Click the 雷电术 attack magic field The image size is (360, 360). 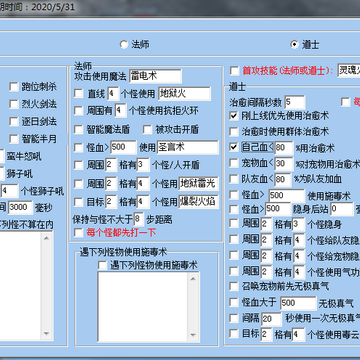click(x=155, y=76)
